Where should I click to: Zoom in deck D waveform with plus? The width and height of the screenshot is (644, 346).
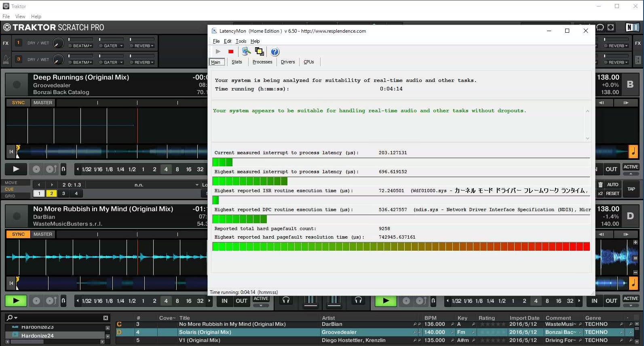(635, 242)
